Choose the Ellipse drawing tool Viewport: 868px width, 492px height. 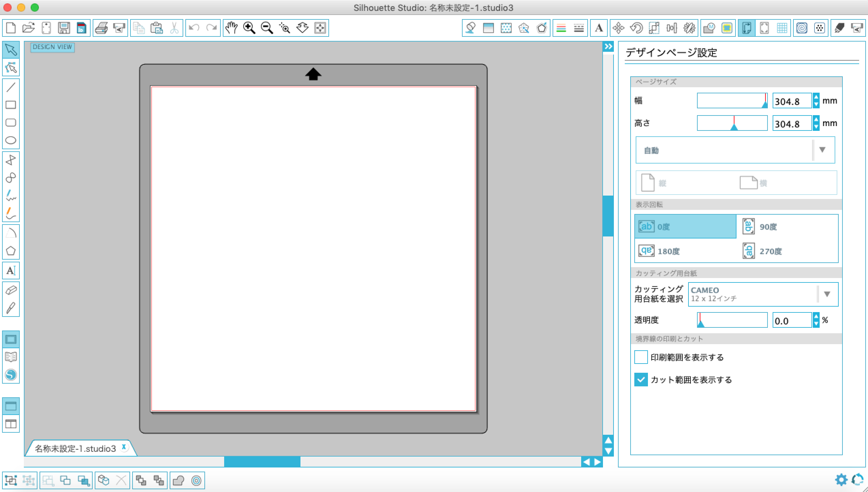coord(11,140)
